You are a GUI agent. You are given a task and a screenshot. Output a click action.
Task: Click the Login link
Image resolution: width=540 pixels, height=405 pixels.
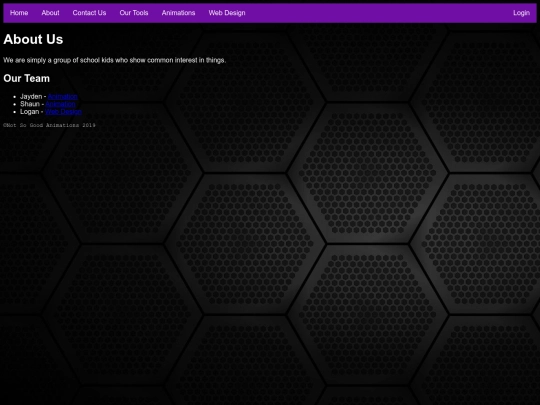(521, 13)
